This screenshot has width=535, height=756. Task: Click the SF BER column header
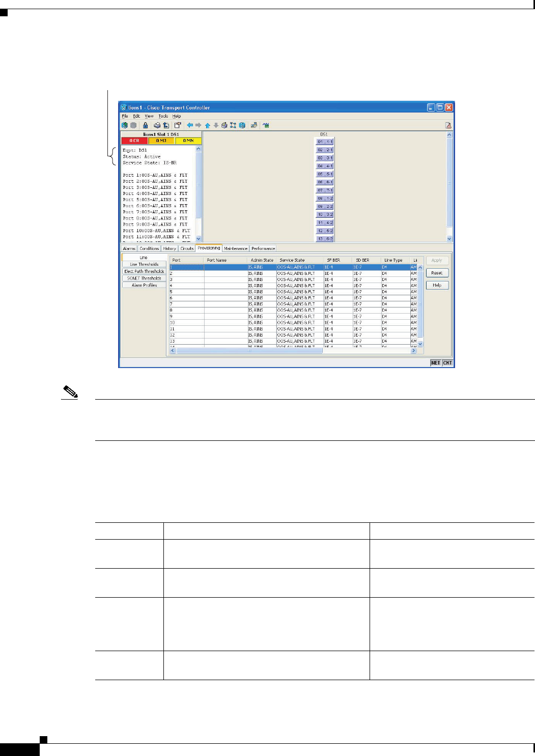tap(338, 260)
